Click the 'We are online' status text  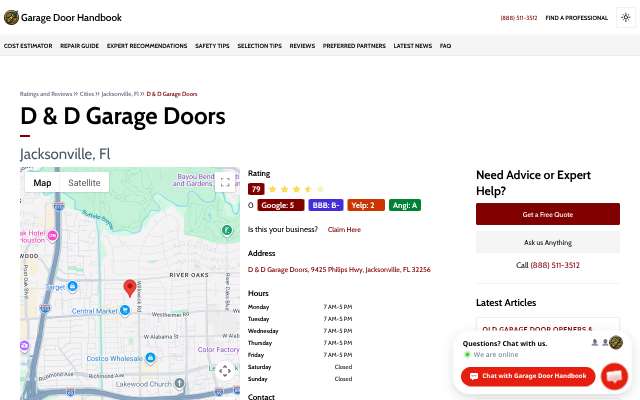click(x=496, y=354)
